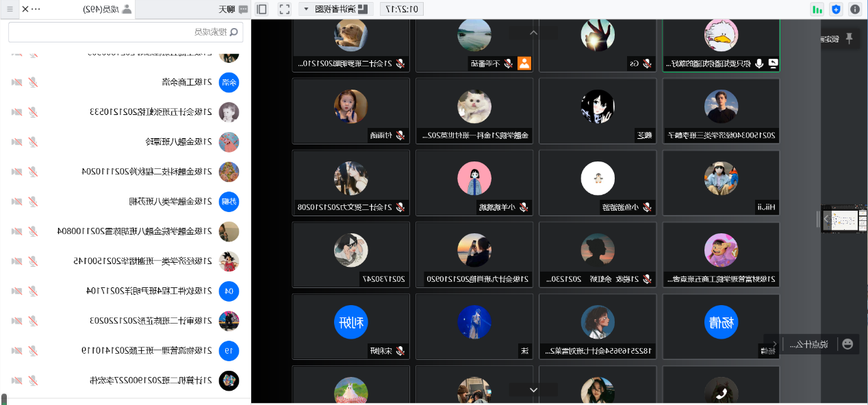
Task: Click the 搜索成员 search field
Action: point(125,32)
